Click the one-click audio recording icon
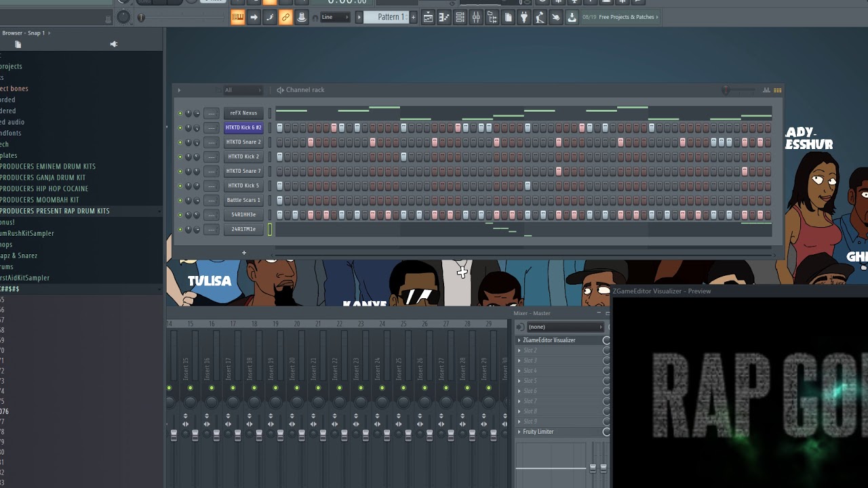 click(x=556, y=17)
